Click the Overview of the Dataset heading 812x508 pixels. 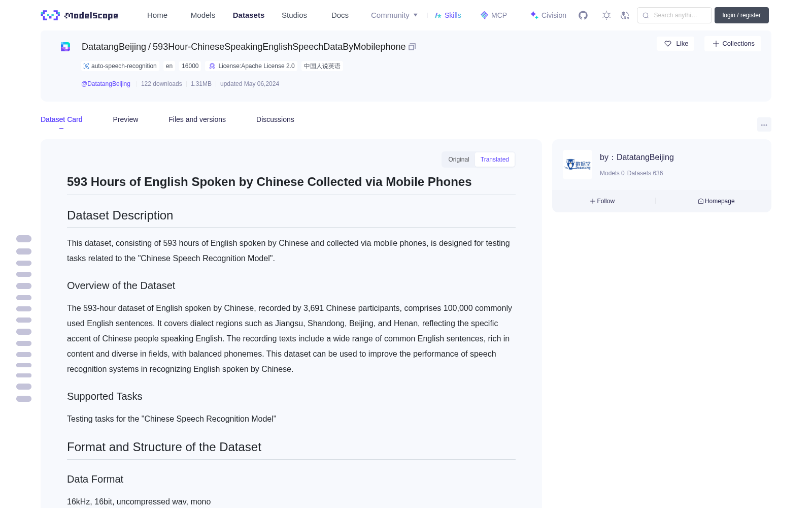pos(121,285)
